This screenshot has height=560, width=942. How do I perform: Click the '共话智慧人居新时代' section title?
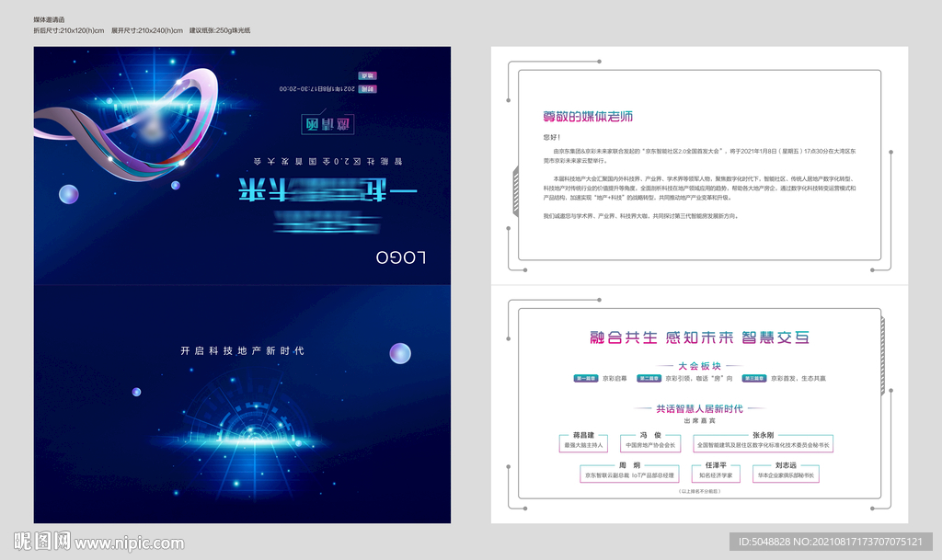[x=699, y=409]
